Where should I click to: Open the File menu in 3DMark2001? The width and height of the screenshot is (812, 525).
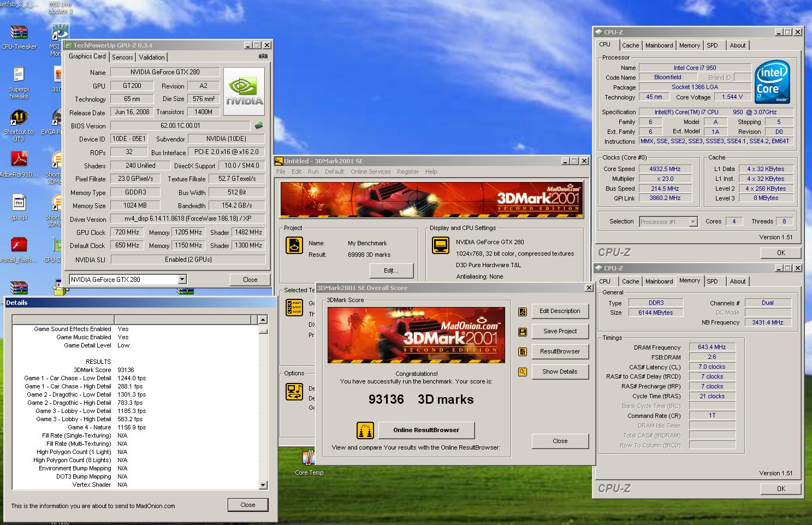coord(281,172)
